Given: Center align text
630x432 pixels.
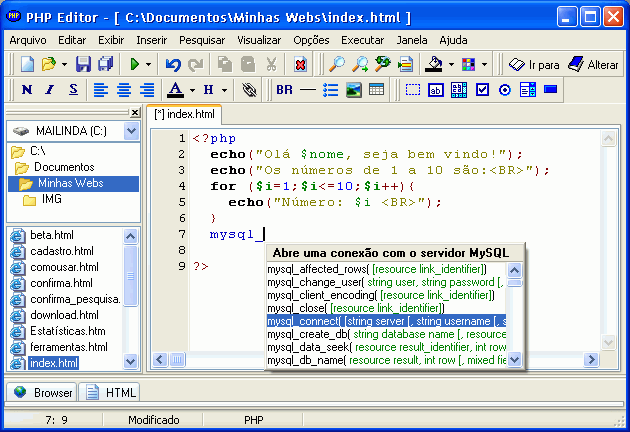Looking at the screenshot, I should click(x=124, y=89).
